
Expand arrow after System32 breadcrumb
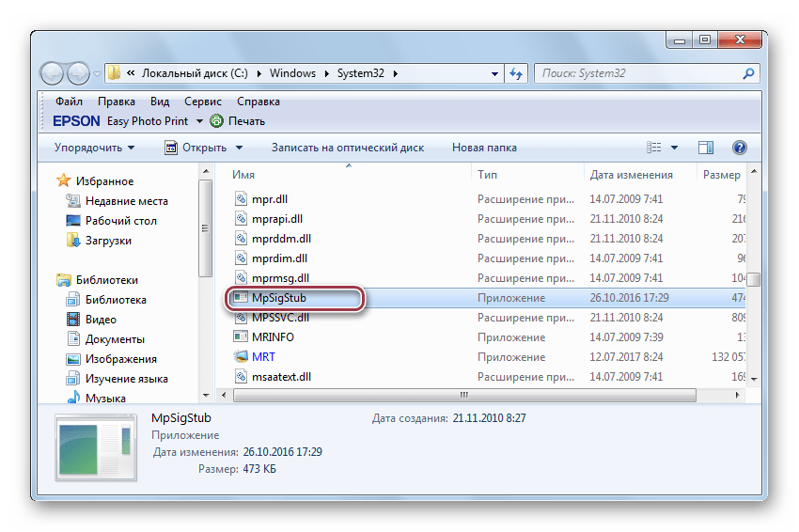[x=395, y=74]
